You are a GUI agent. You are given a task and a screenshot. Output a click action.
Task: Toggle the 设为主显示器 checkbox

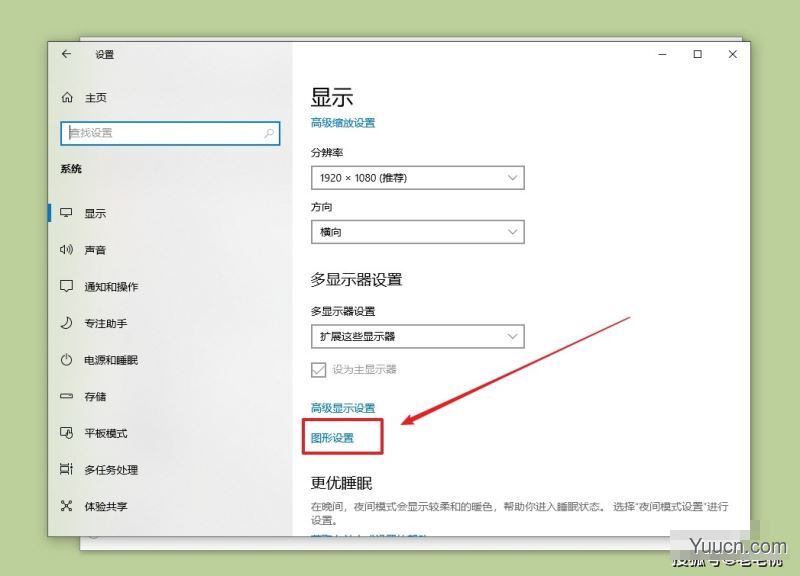tap(318, 369)
